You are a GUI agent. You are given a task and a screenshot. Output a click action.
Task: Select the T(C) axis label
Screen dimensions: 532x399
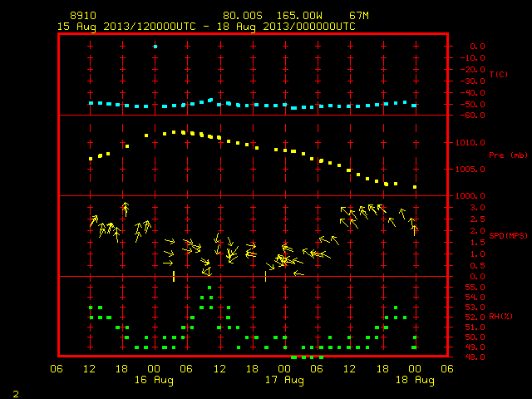click(x=499, y=74)
